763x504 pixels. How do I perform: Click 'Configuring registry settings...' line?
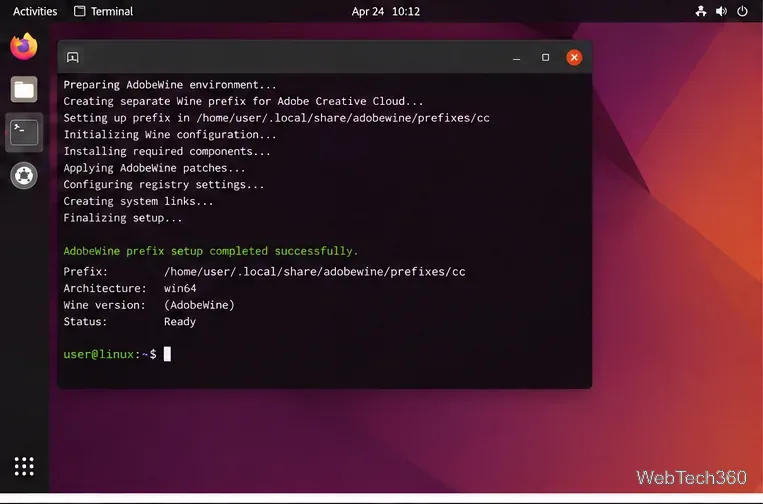coord(163,184)
